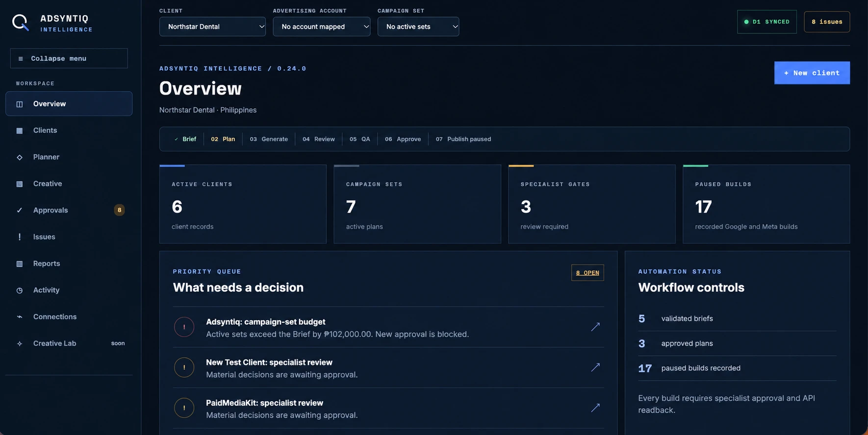Viewport: 868px width, 435px height.
Task: Click the Connections link icon
Action: coord(20,317)
